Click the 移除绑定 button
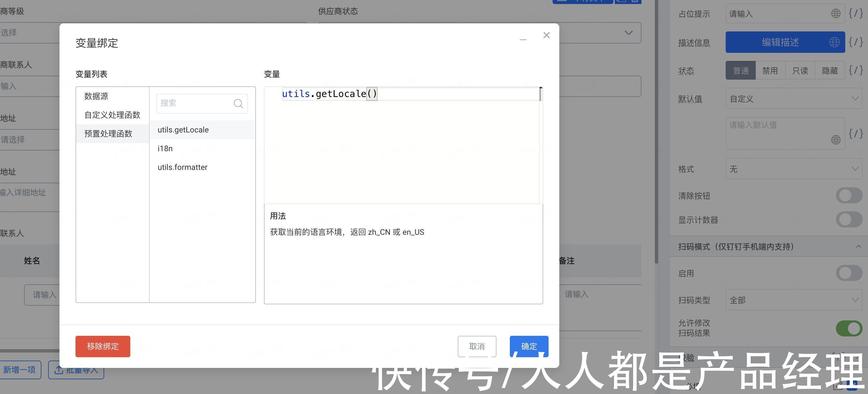Image resolution: width=868 pixels, height=394 pixels. tap(103, 347)
